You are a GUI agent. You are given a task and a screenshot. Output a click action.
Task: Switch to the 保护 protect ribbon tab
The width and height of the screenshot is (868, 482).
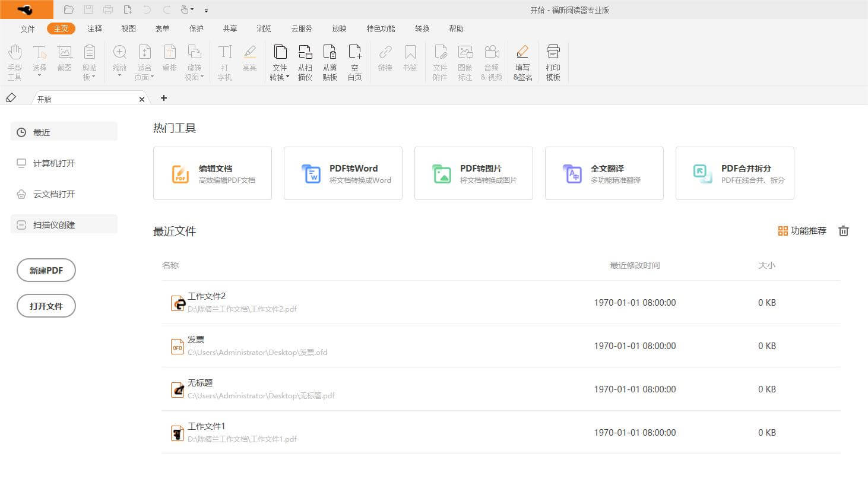196,28
